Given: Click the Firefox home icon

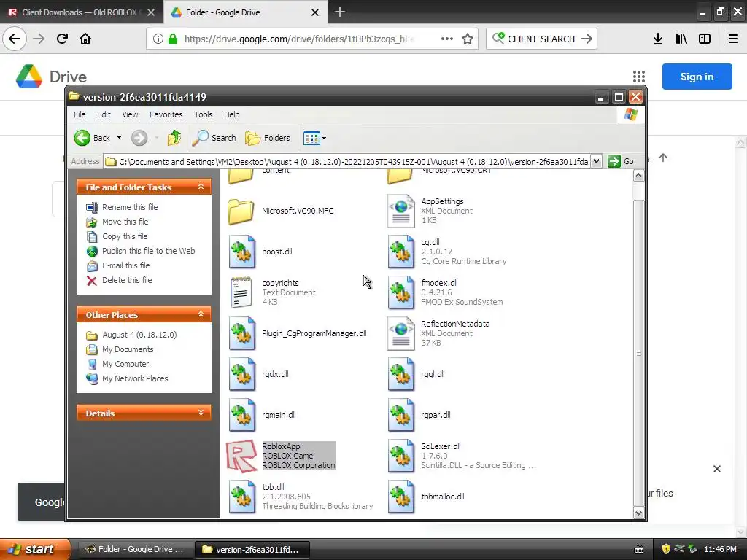Looking at the screenshot, I should (85, 39).
